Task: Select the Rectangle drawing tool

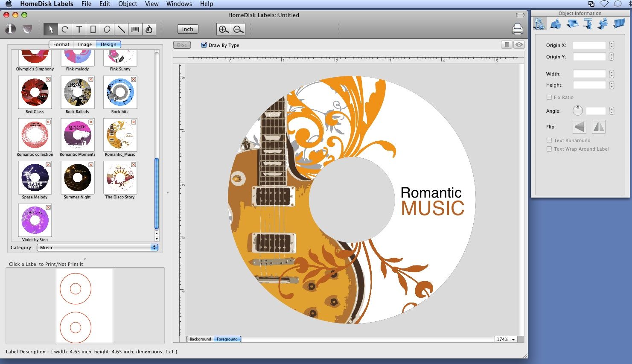Action: tap(93, 29)
